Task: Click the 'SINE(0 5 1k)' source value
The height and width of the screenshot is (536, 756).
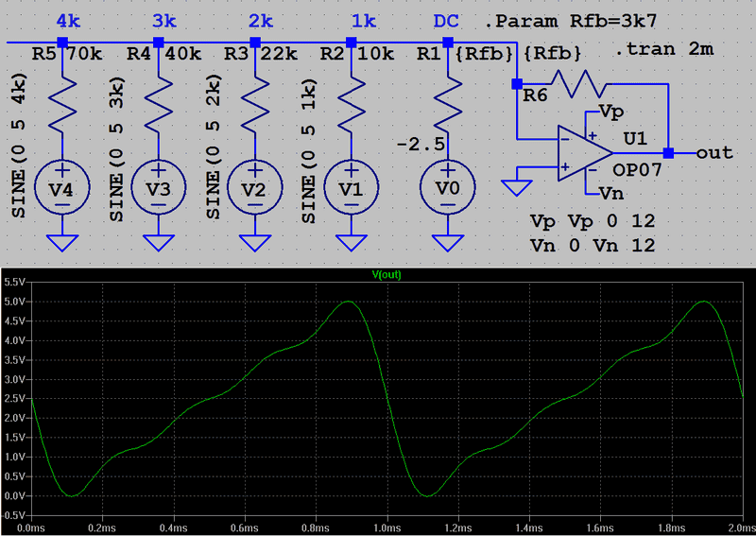Action: pos(309,150)
